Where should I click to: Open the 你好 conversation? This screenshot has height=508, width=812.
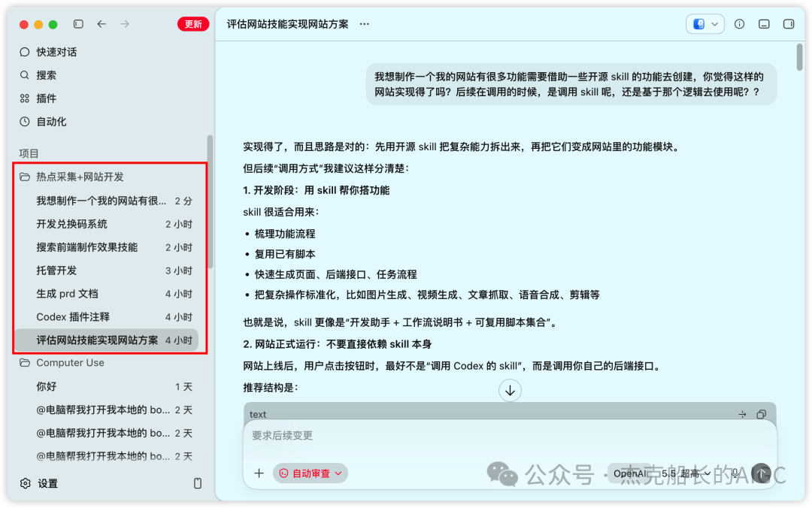pos(106,387)
